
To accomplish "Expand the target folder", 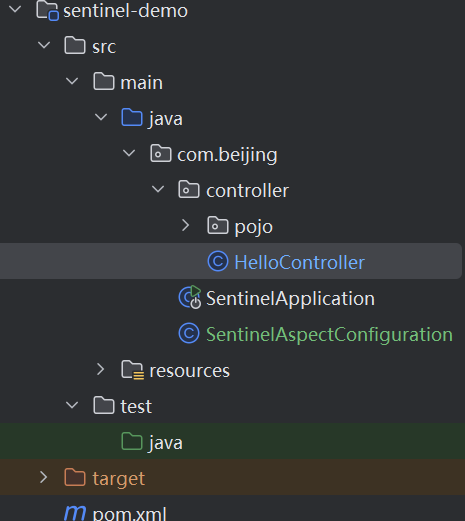I will tap(43, 477).
